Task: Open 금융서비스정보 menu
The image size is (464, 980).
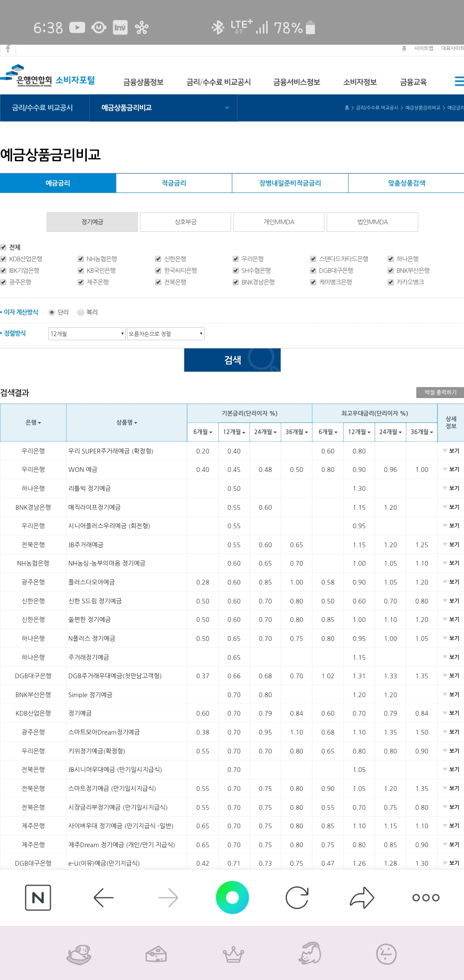Action: pos(297,82)
